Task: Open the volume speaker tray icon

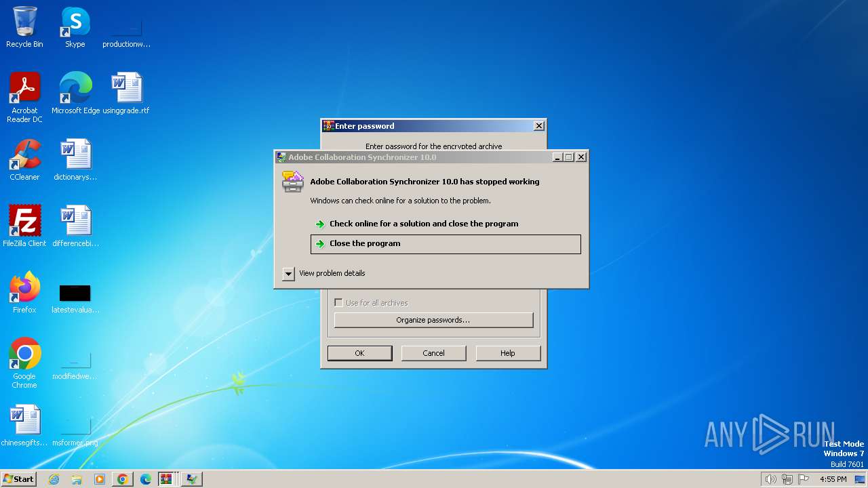Action: [x=770, y=479]
